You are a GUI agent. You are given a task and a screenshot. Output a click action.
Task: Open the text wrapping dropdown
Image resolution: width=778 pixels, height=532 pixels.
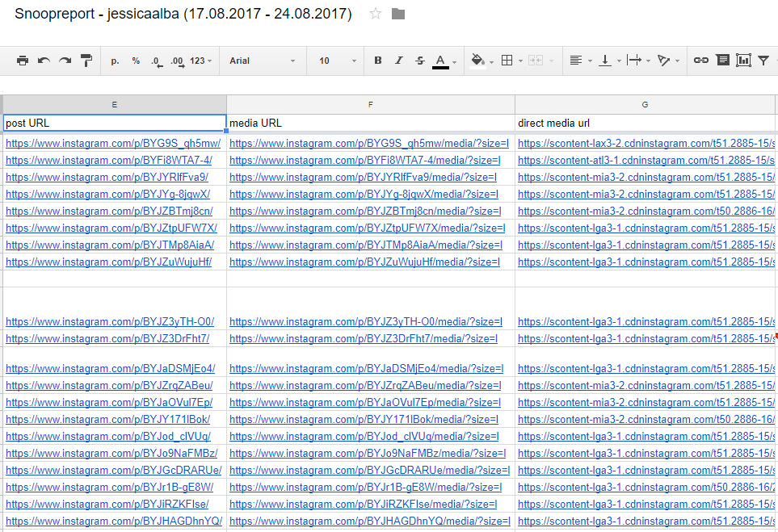[638, 61]
